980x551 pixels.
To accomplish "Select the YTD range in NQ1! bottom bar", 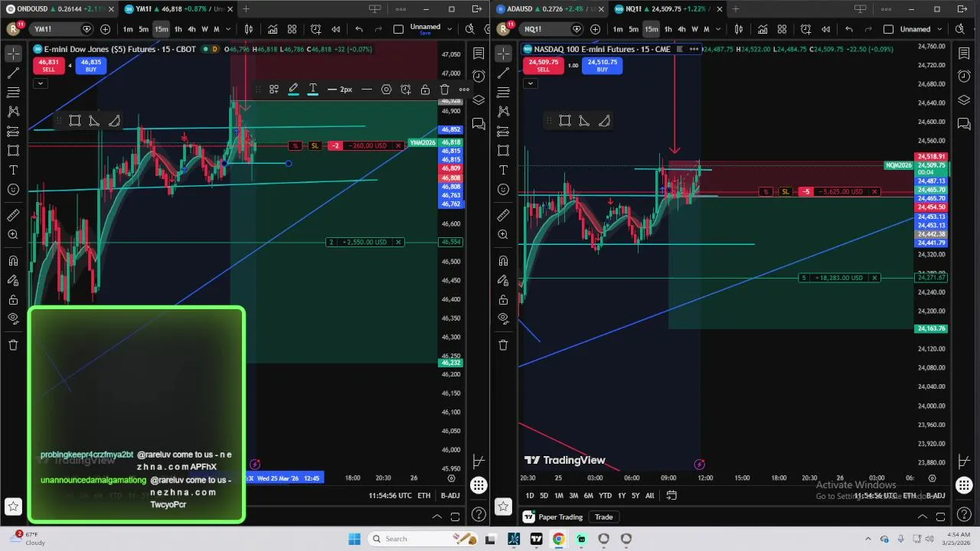I will [x=605, y=496].
